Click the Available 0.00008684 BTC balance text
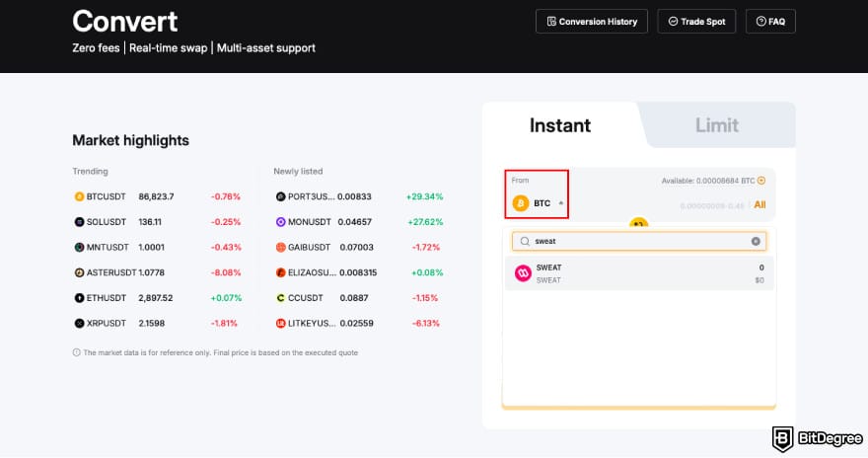This screenshot has width=868, height=458. coord(708,181)
